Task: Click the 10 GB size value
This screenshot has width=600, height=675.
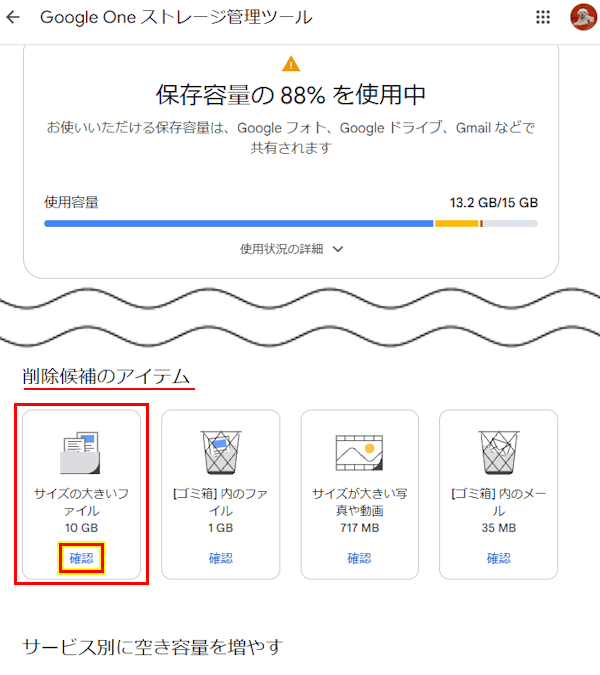Action: coord(81,528)
